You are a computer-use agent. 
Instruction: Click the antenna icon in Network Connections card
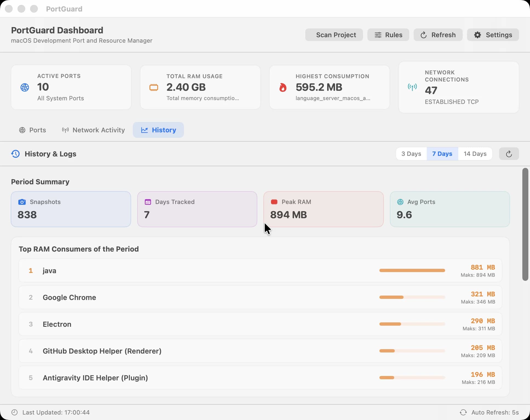pos(412,87)
